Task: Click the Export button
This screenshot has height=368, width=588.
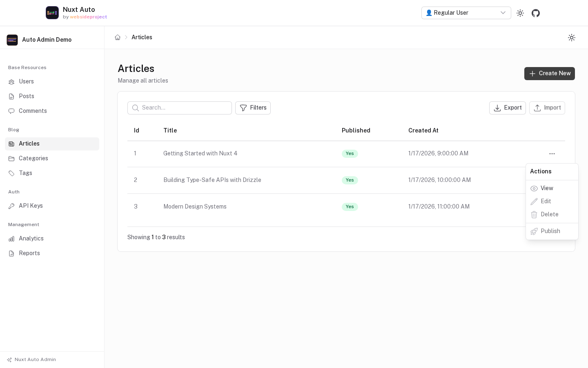Action: click(x=508, y=108)
